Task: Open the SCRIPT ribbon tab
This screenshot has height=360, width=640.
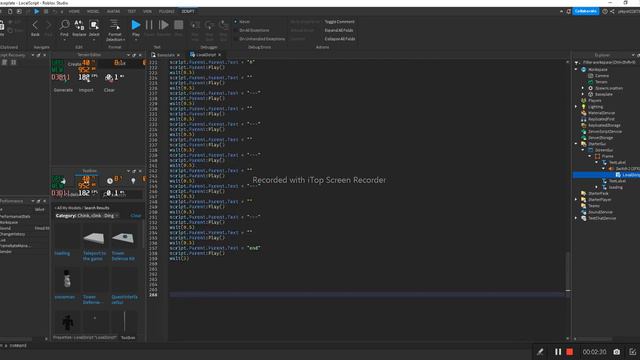Action: tap(188, 11)
